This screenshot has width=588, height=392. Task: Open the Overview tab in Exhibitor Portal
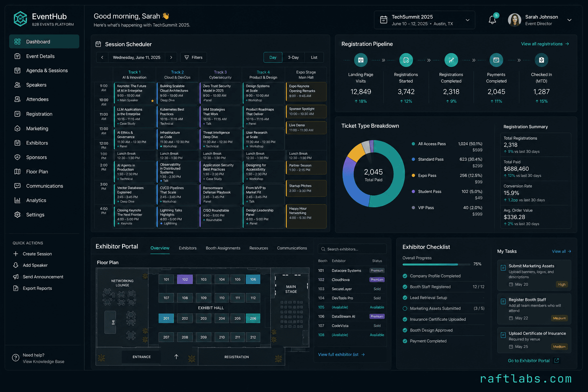pos(160,248)
